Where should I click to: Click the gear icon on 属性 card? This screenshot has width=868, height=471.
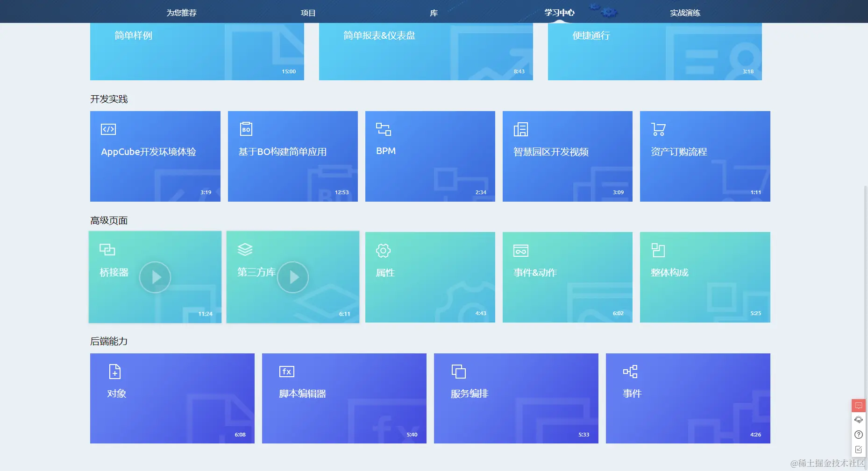click(x=383, y=250)
